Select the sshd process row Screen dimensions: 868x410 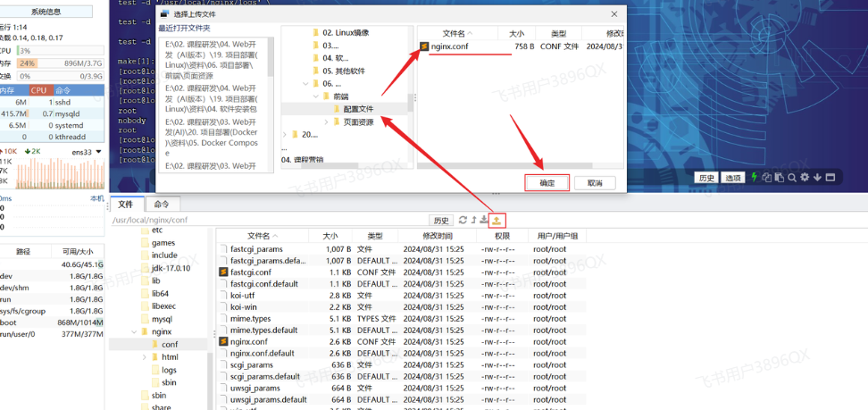52,102
